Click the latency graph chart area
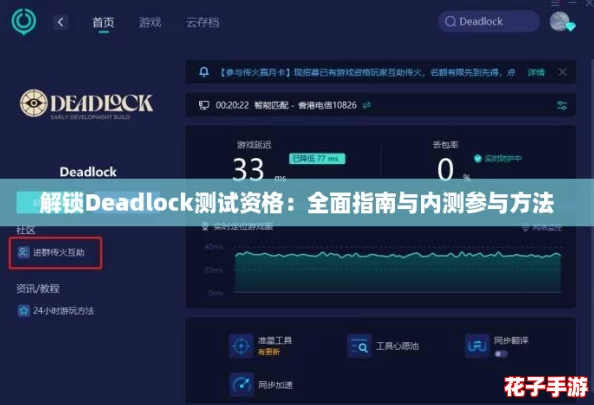 click(397, 271)
